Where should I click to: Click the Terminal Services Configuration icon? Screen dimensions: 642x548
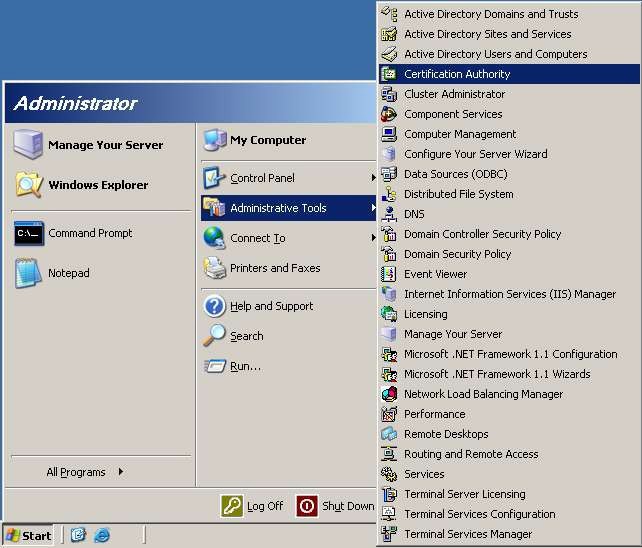(389, 514)
